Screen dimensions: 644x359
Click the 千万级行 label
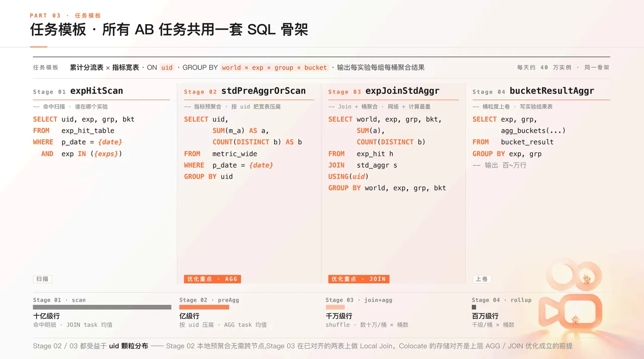[339, 316]
